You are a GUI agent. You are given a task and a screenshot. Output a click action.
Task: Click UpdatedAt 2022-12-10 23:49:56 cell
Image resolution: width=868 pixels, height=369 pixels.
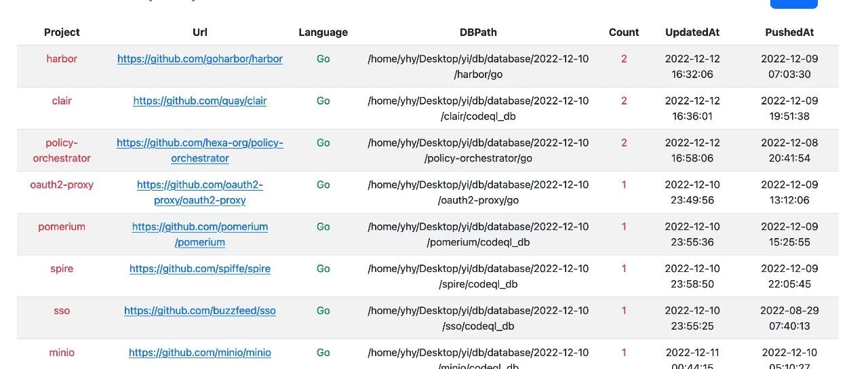click(692, 193)
